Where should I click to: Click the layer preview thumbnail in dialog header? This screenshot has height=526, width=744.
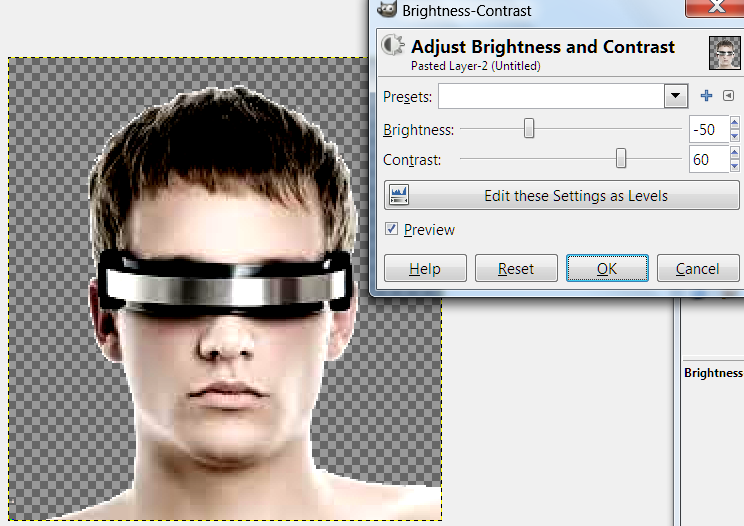(x=722, y=52)
